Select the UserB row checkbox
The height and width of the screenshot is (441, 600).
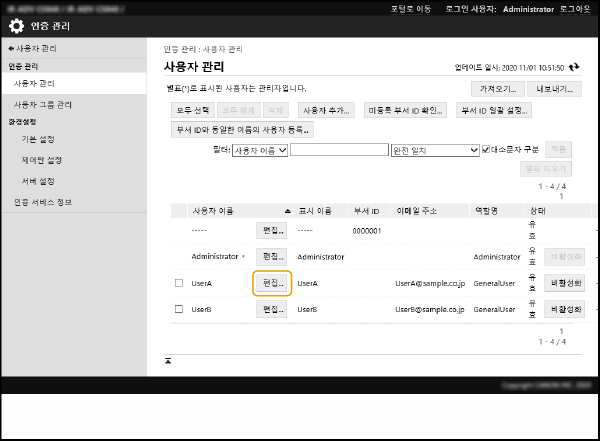click(x=179, y=309)
